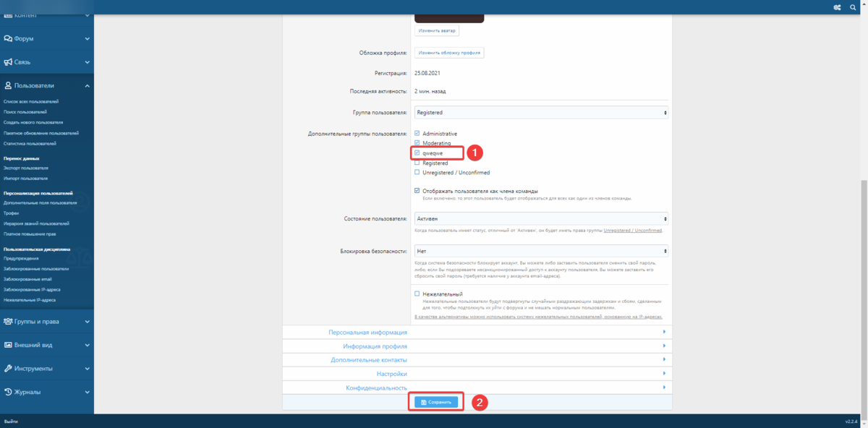Screen dimensions: 868x428
Task: Uncheck the qweqwe additional group checkbox
Action: [417, 153]
